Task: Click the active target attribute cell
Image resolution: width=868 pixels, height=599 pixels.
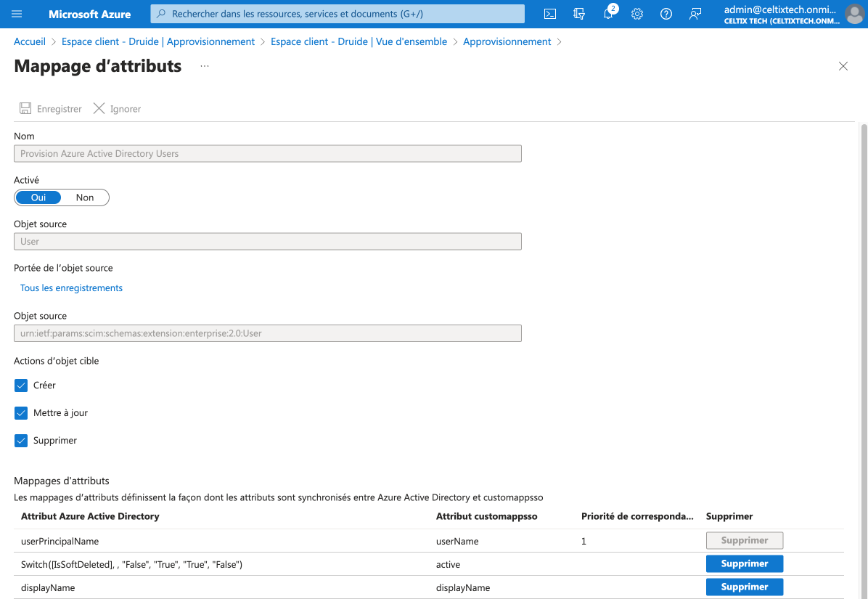Action: [448, 565]
